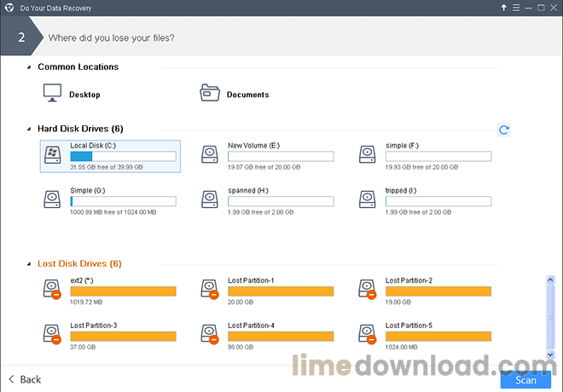Start the scan with Scan button
Viewport: 563px width, 392px height.
coord(525,379)
